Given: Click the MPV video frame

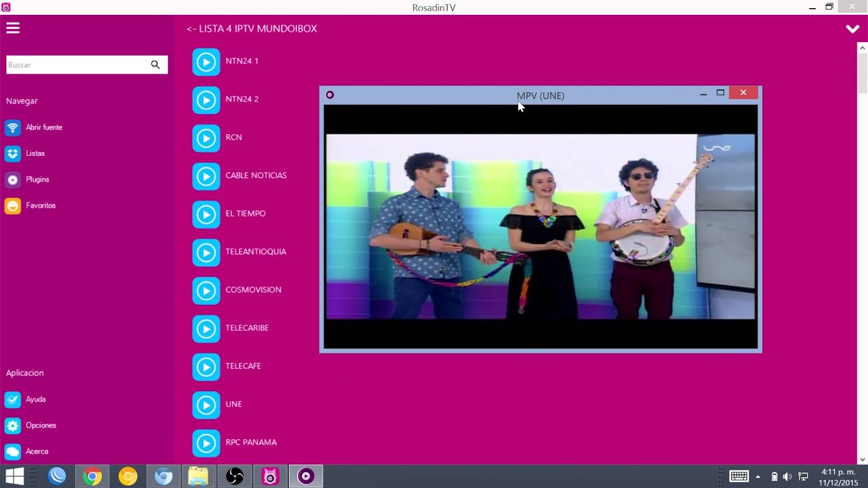Looking at the screenshot, I should [540, 226].
